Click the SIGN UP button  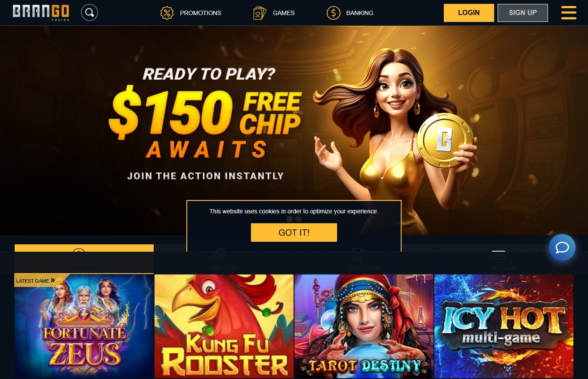click(x=523, y=13)
